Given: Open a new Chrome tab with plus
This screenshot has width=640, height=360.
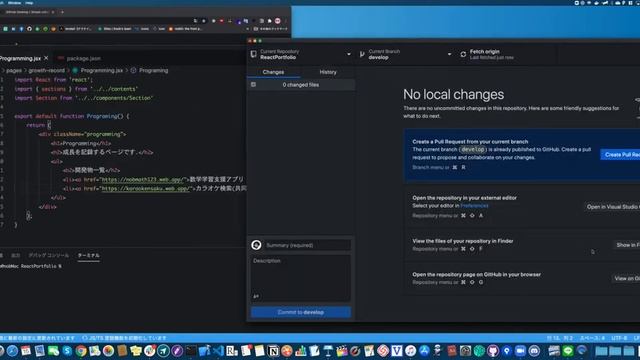Looking at the screenshot, I should point(62,12).
